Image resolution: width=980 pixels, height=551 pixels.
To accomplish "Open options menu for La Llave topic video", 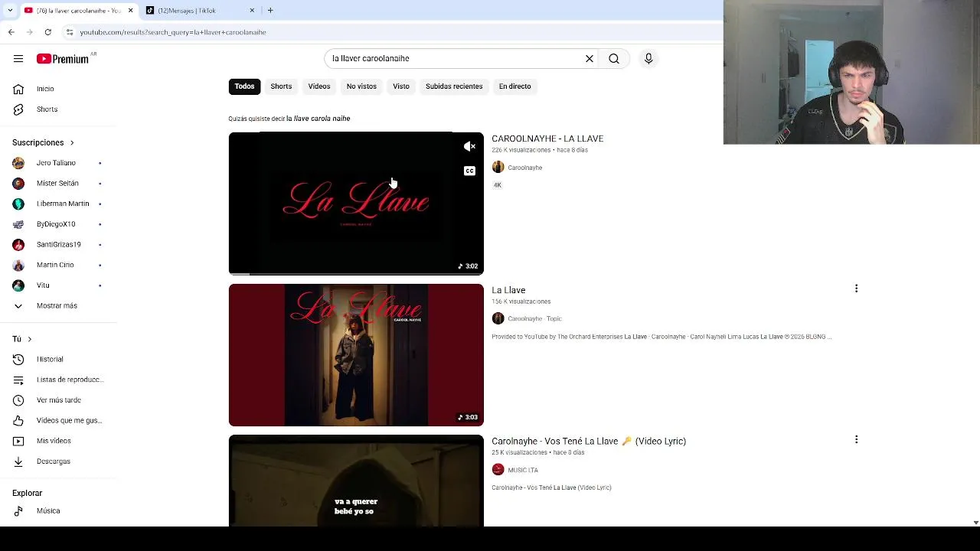I will click(856, 289).
